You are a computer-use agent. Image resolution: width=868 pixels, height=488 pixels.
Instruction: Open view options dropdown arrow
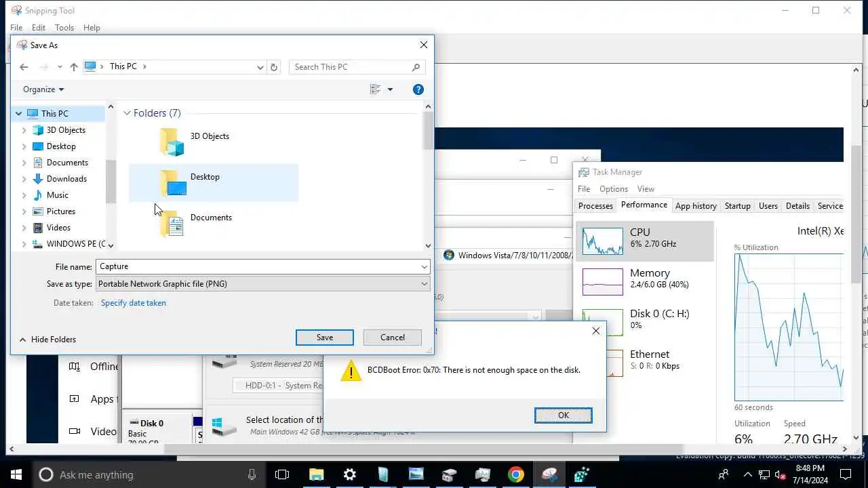point(390,89)
